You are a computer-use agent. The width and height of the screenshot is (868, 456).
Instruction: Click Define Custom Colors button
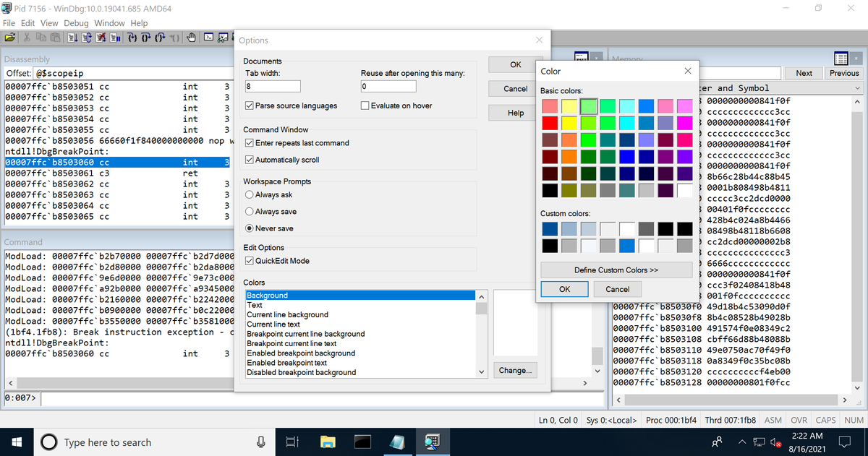click(x=616, y=270)
